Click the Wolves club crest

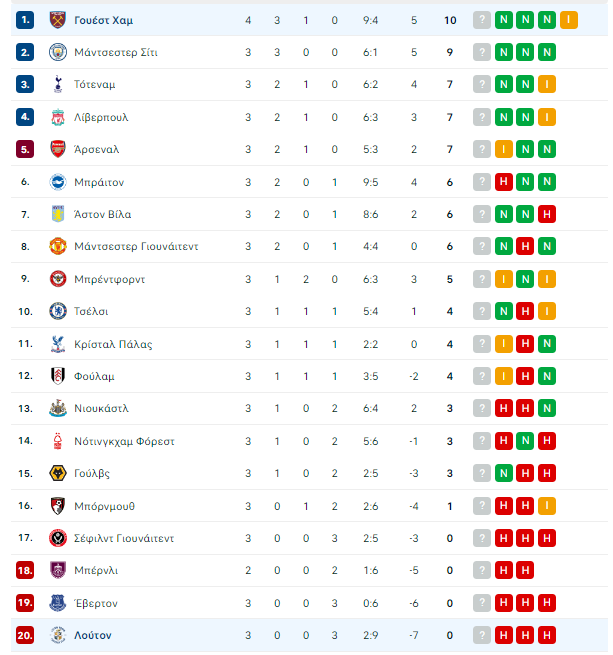point(58,473)
